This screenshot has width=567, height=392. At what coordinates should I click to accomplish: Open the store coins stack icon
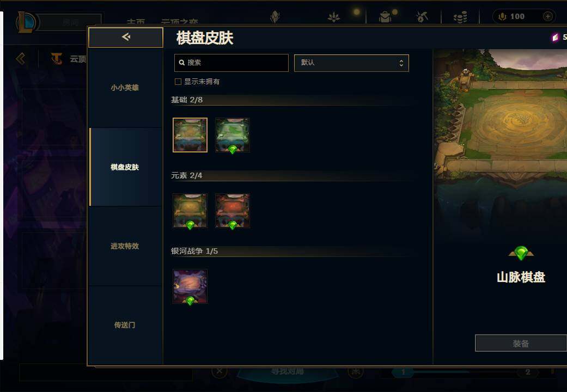click(x=460, y=17)
